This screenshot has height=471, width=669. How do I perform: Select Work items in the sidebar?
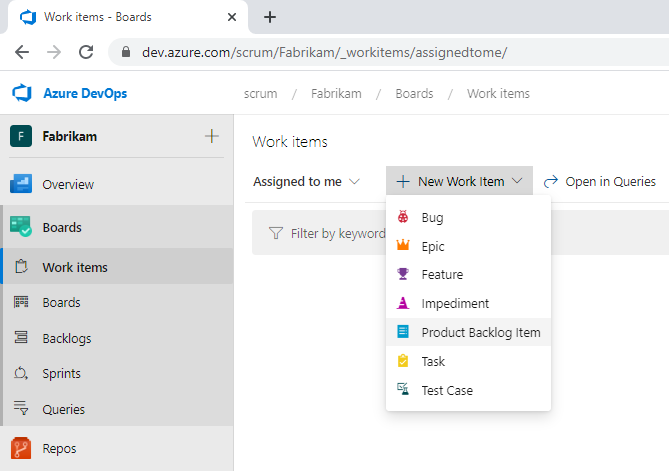point(116,267)
